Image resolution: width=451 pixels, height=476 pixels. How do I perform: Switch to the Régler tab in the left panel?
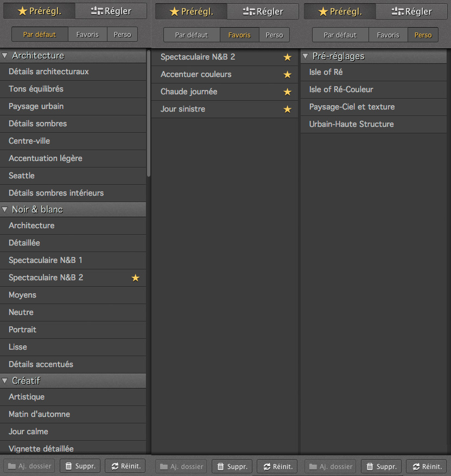[111, 11]
